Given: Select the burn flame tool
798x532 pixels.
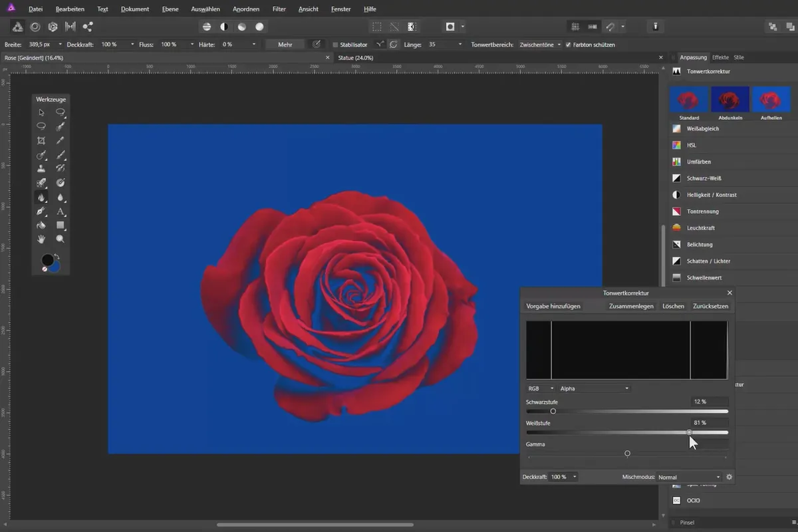Looking at the screenshot, I should coord(41,197).
